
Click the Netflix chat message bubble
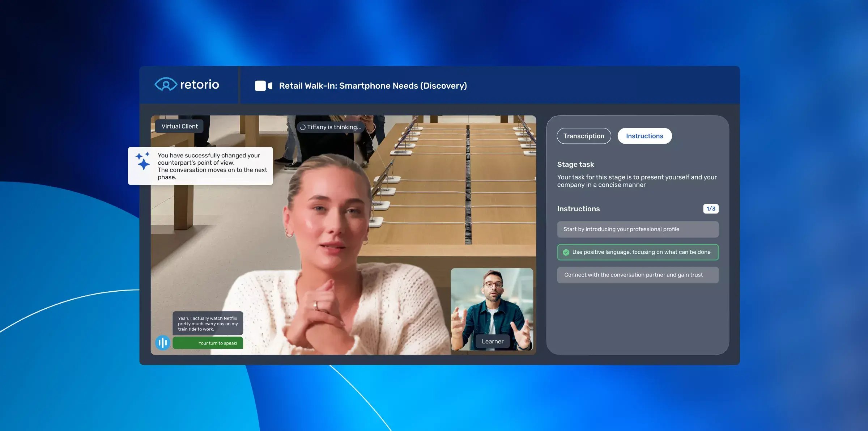tap(208, 322)
